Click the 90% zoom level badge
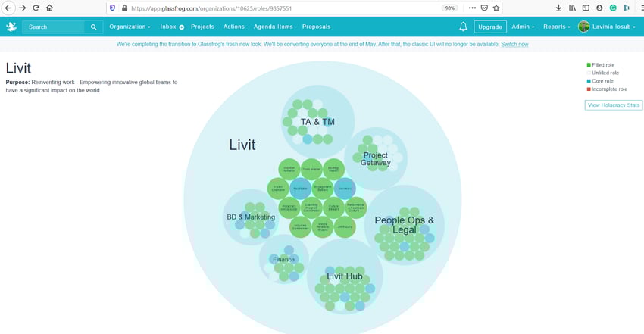The height and width of the screenshot is (334, 644). [x=450, y=8]
